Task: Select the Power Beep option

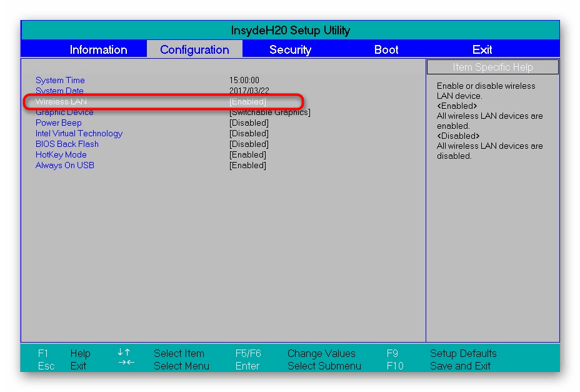Action: (59, 123)
